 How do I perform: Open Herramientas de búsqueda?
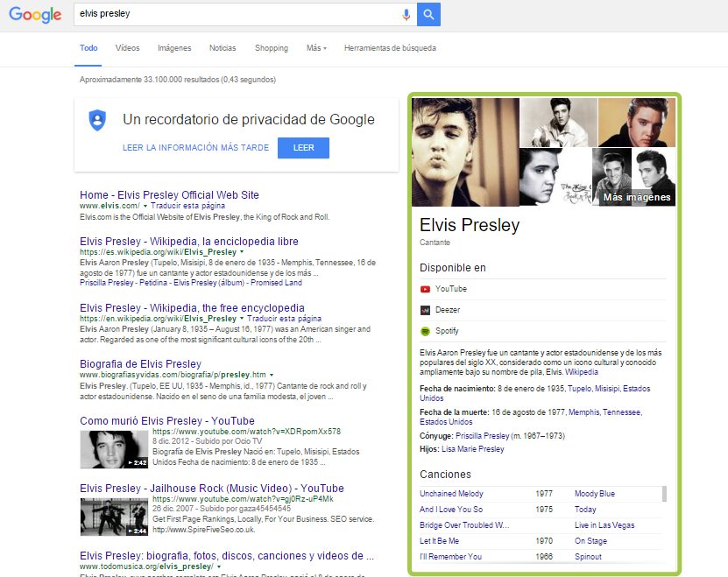(x=390, y=48)
